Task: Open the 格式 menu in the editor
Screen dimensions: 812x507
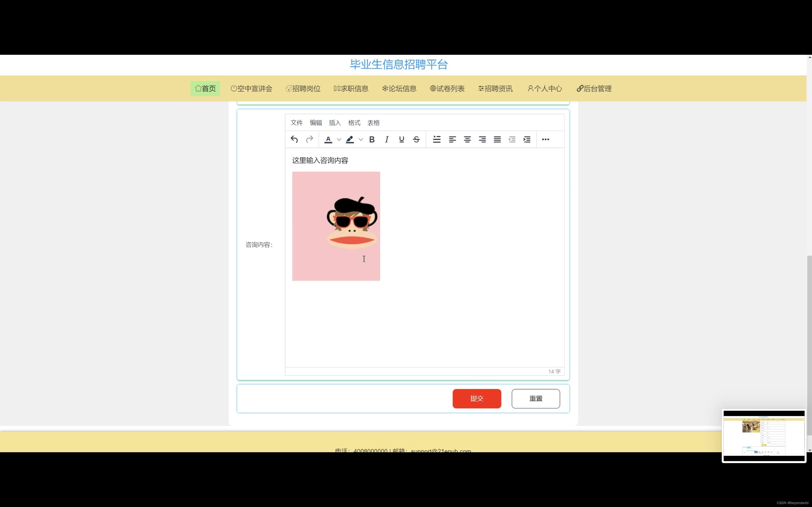Action: pos(354,123)
